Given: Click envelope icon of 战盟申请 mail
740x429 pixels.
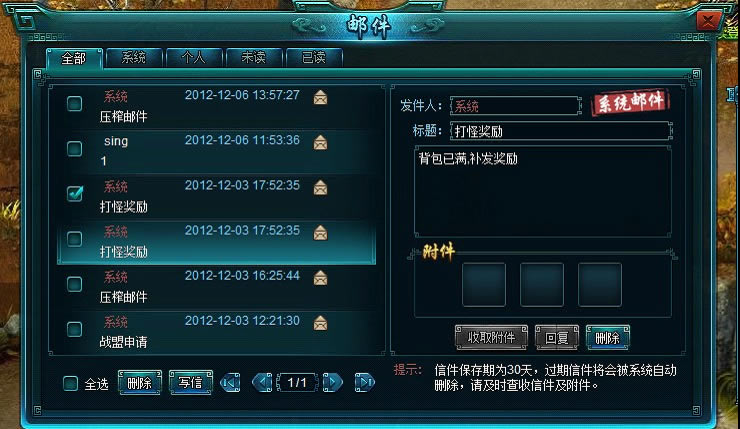Looking at the screenshot, I should pyautogui.click(x=320, y=323).
